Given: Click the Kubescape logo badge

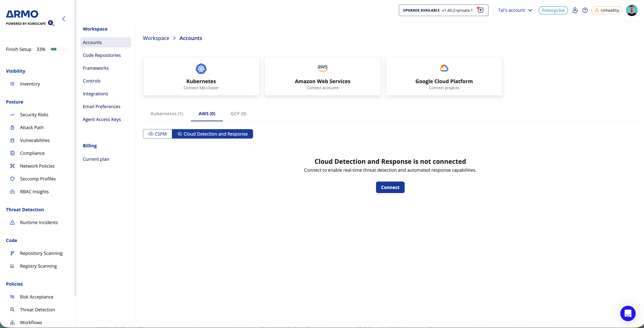Looking at the screenshot, I should click(51, 23).
